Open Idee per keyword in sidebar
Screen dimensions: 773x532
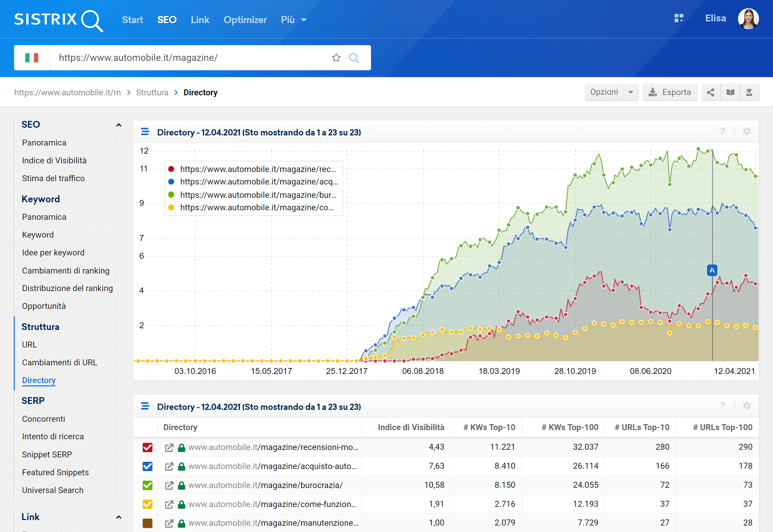[54, 253]
